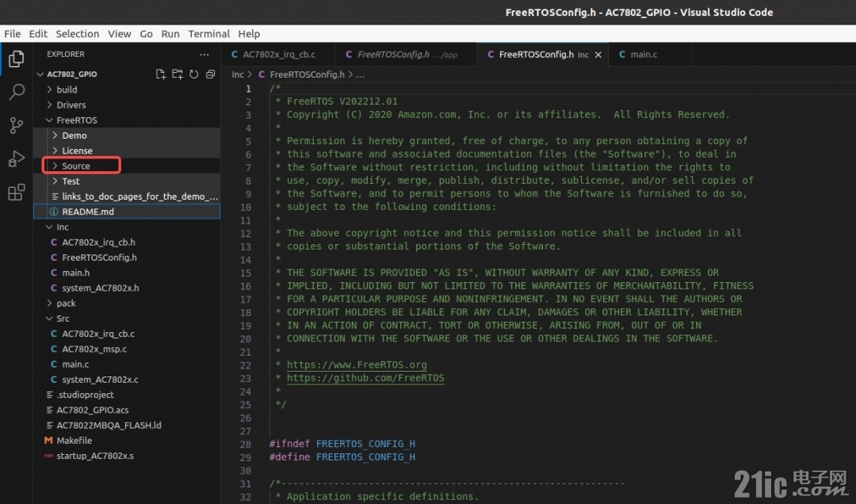This screenshot has width=856, height=504.
Task: Open the Terminal menu
Action: [x=208, y=34]
